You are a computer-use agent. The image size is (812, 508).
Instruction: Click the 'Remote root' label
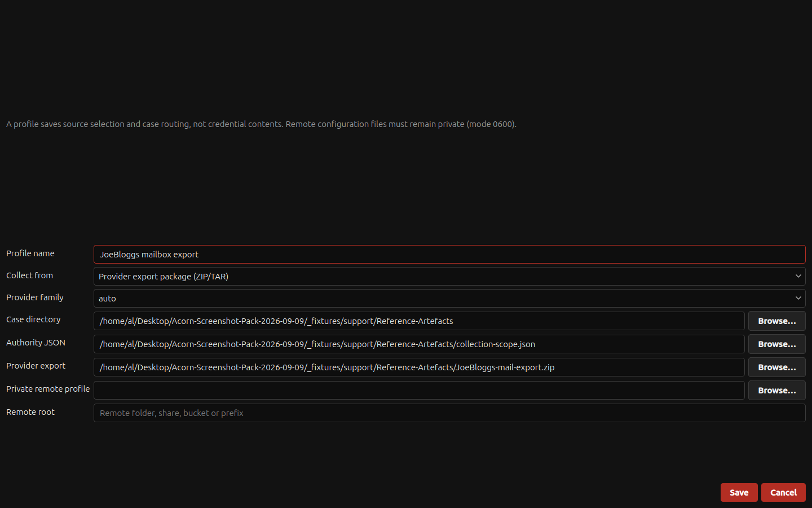tap(30, 412)
